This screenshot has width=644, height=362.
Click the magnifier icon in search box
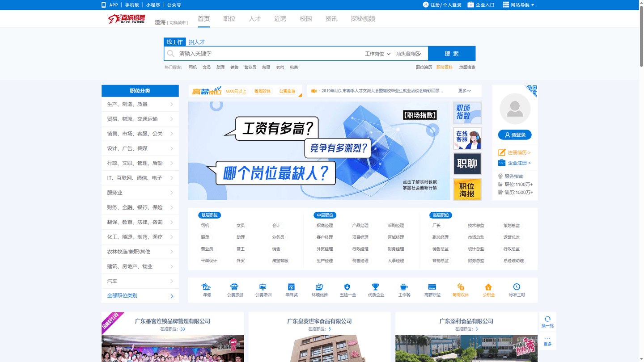(170, 54)
